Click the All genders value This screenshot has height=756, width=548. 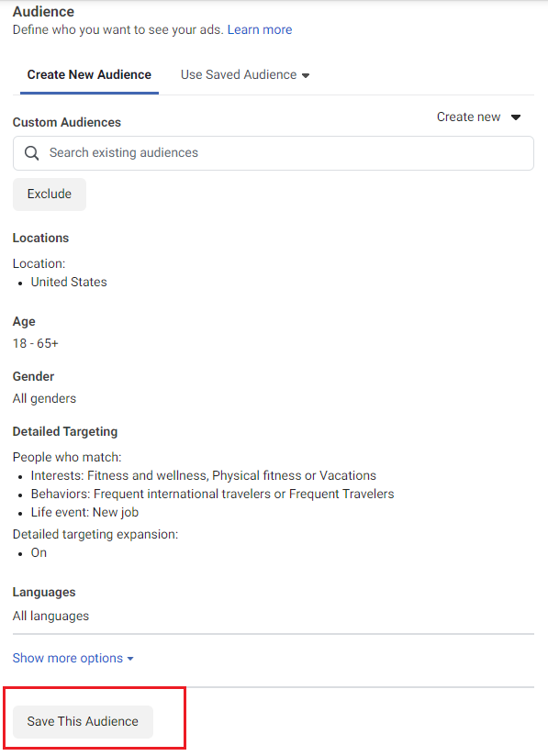[x=44, y=399]
